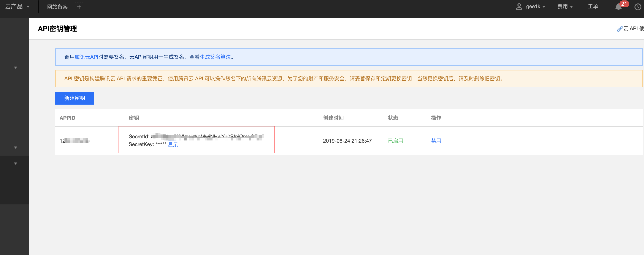Image resolution: width=644 pixels, height=255 pixels.
Task: Select the creation time 2019-06-24 21:26:47
Action: pos(347,141)
